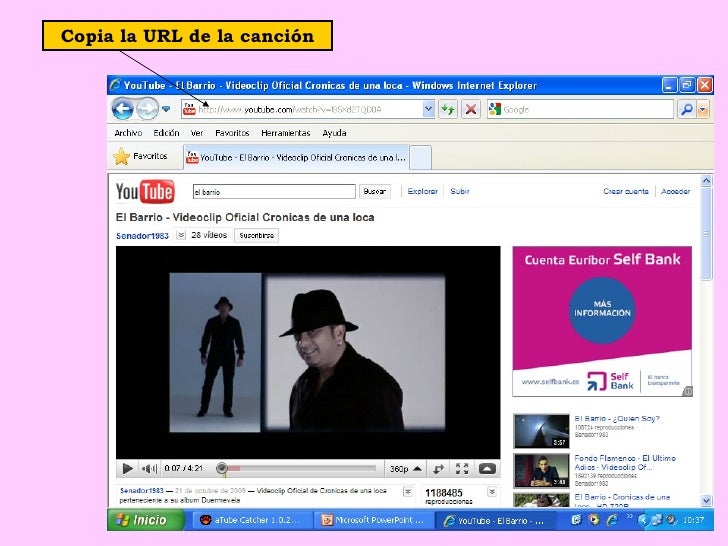Click the pop-up player icon
728x546 pixels.
(x=487, y=469)
